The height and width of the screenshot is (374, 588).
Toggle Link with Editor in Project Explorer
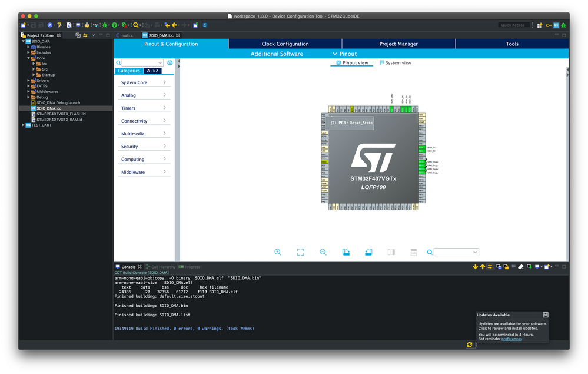[85, 35]
